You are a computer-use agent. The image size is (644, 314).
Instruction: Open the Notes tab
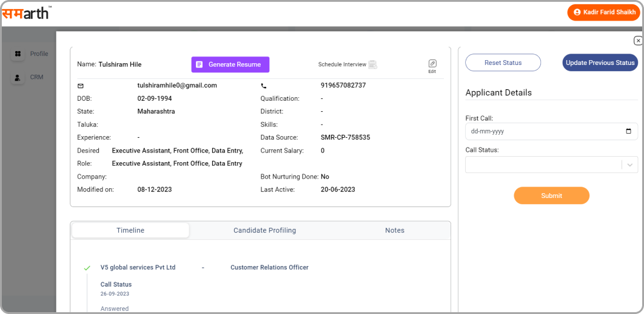[x=394, y=230]
